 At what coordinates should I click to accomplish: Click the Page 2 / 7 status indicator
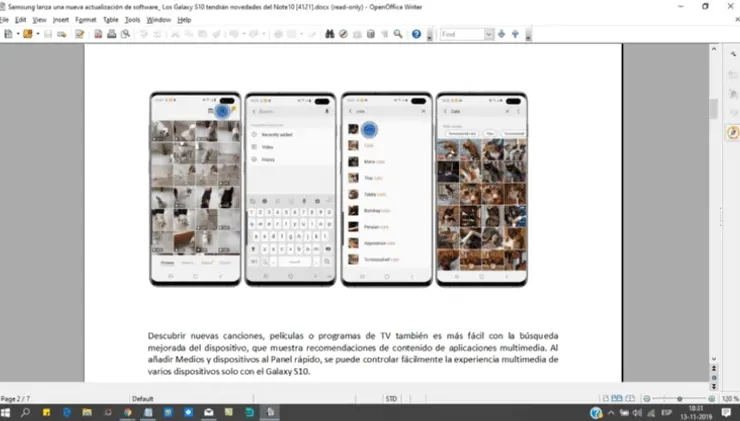20,397
